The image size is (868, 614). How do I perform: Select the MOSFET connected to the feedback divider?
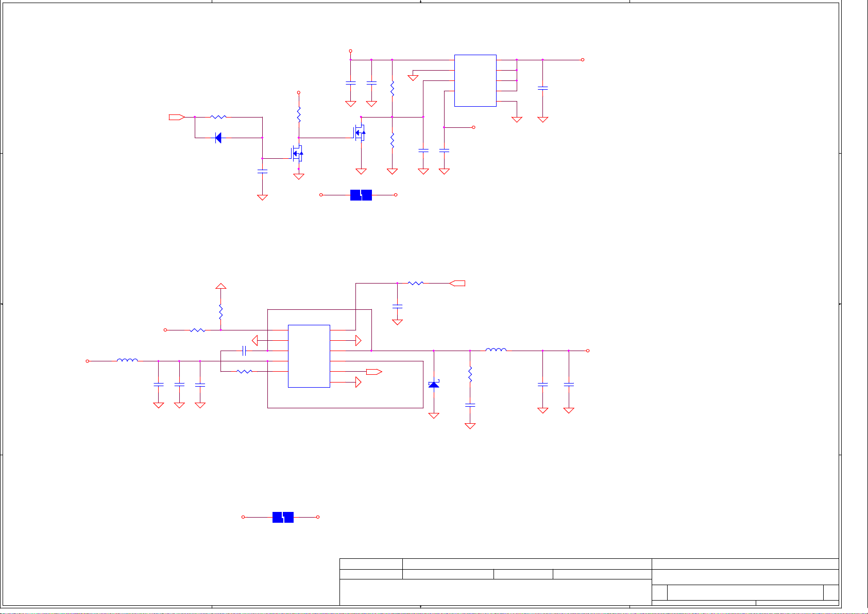tap(359, 132)
